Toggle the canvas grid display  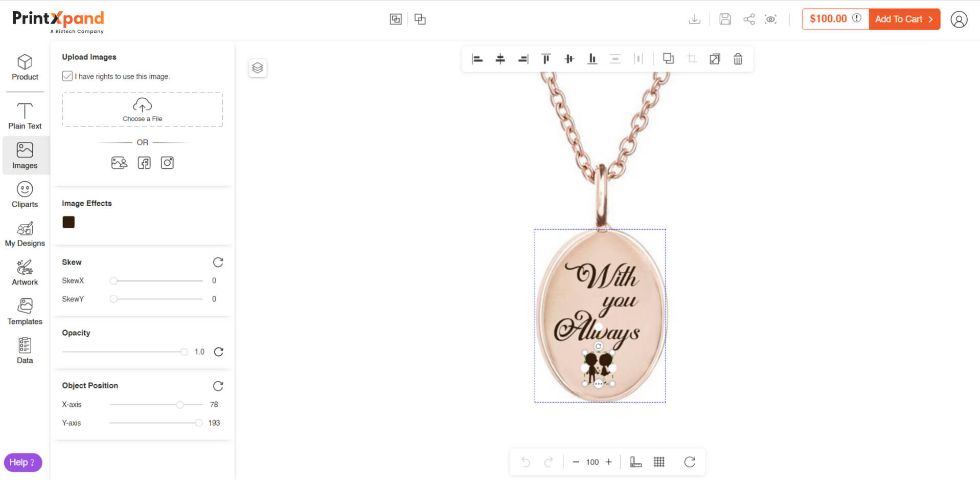click(x=659, y=462)
